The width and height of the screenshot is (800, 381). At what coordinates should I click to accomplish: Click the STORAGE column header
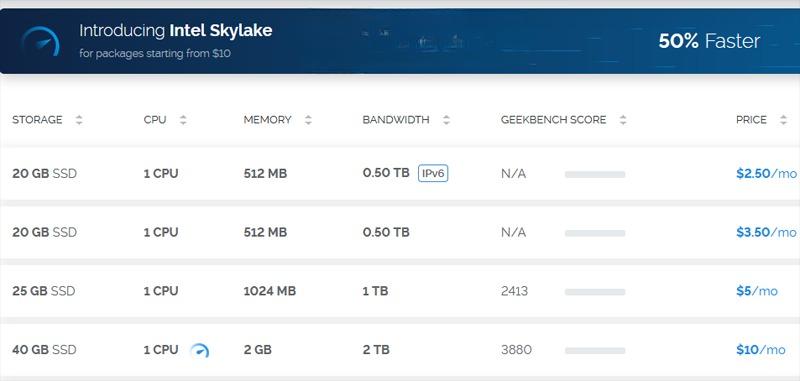click(x=37, y=120)
